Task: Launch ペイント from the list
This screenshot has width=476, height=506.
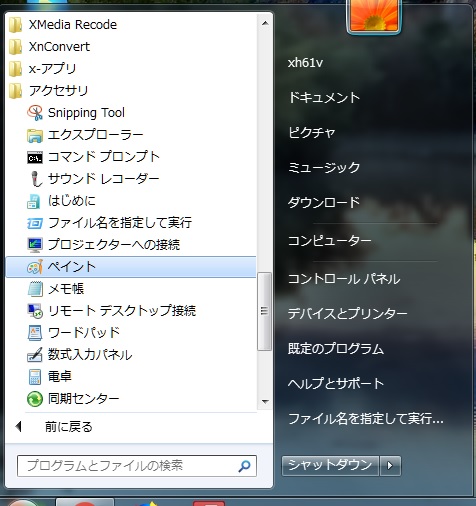Action: 131,267
